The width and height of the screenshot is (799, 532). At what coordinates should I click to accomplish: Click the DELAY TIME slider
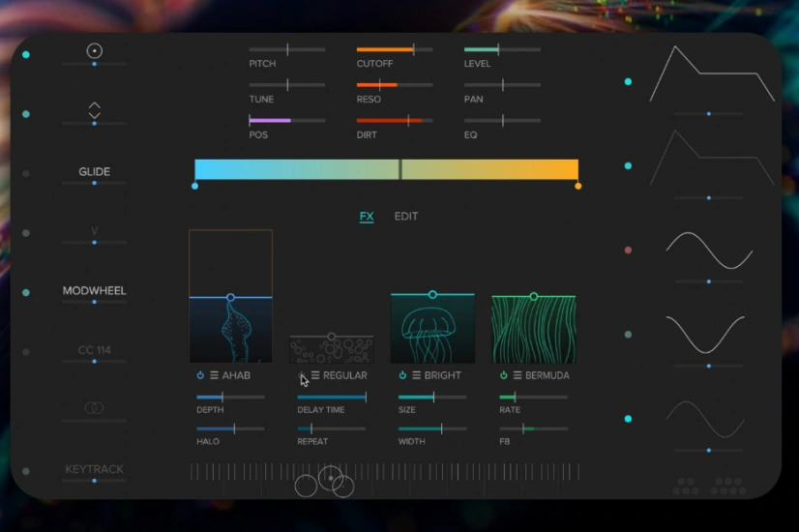tap(332, 397)
